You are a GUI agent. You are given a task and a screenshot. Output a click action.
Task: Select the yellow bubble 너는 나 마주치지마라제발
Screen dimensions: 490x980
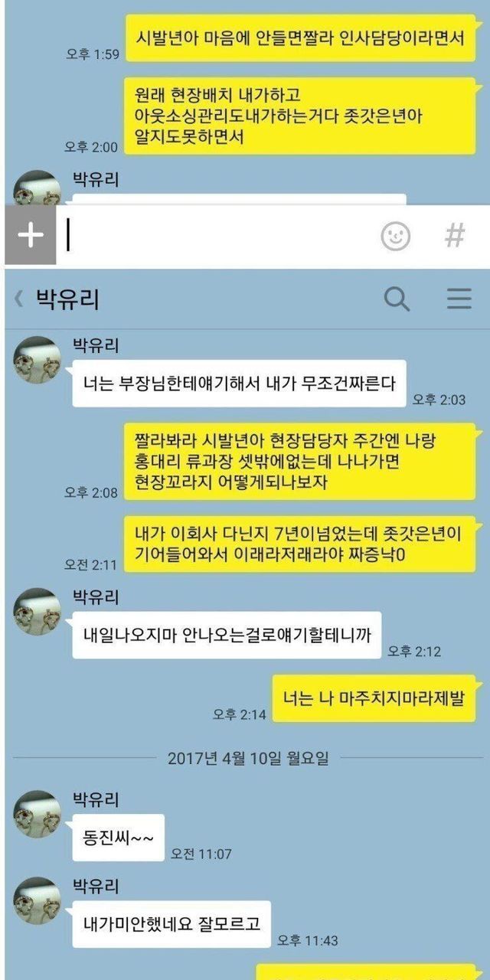click(374, 698)
